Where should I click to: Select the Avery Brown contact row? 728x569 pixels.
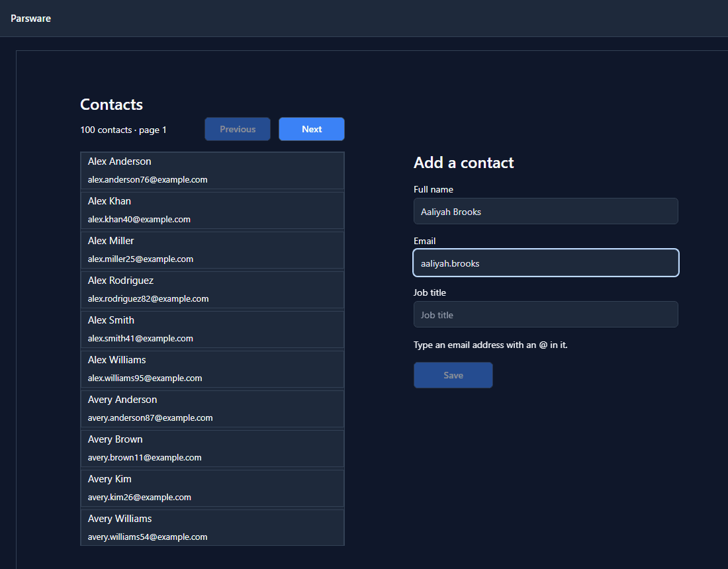point(212,449)
